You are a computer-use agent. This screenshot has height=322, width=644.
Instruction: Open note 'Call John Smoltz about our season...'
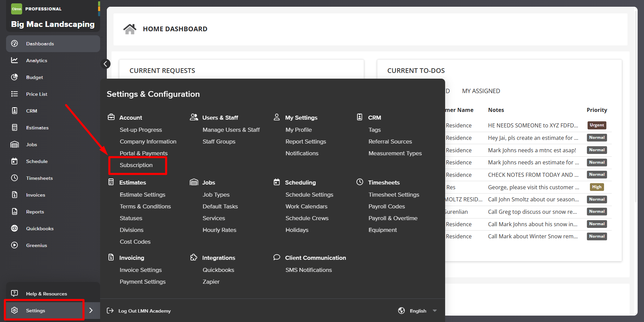pos(533,199)
